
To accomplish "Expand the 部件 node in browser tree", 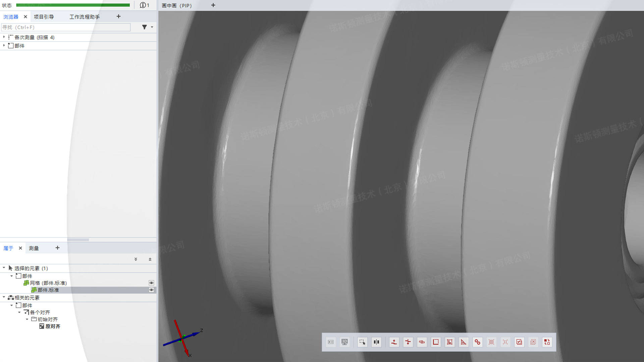I will [x=4, y=45].
